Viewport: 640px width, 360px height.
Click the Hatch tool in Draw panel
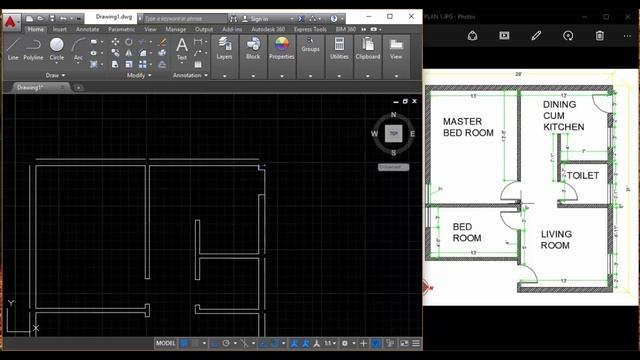[x=94, y=64]
